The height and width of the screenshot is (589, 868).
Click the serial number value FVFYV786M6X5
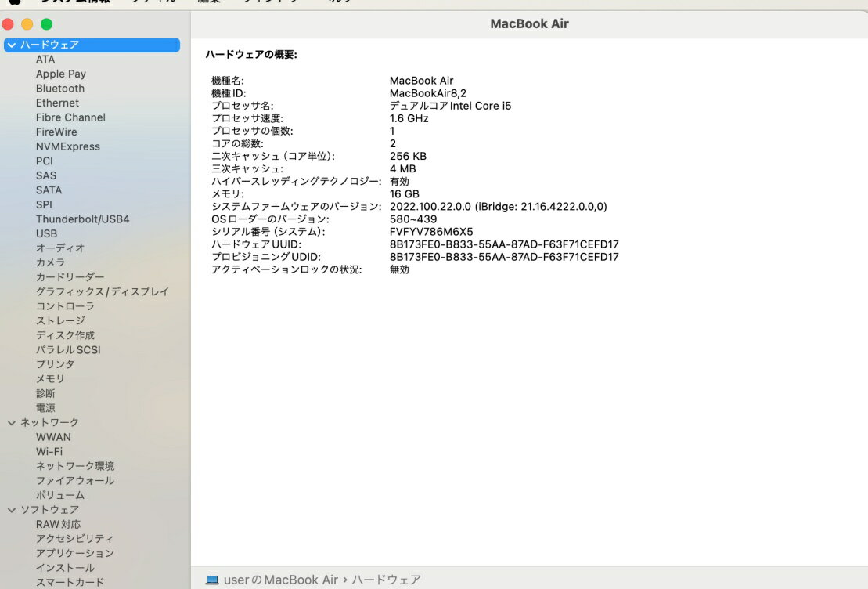(x=431, y=232)
